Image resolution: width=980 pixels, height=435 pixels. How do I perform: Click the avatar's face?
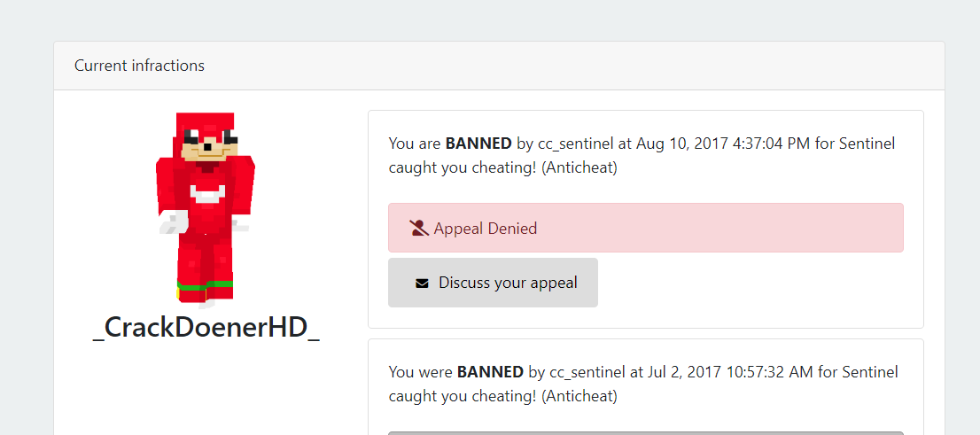tap(209, 145)
